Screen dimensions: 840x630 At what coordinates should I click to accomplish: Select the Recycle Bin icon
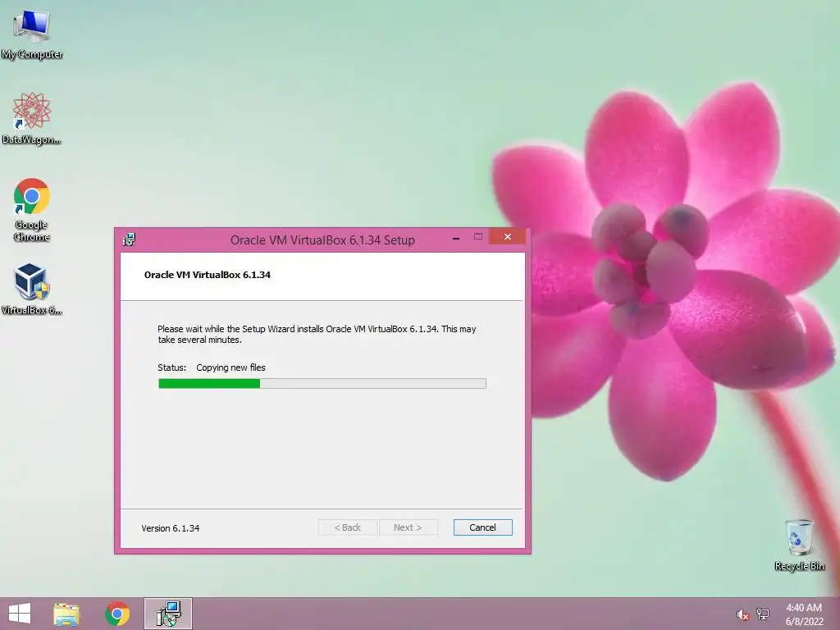[x=799, y=545]
